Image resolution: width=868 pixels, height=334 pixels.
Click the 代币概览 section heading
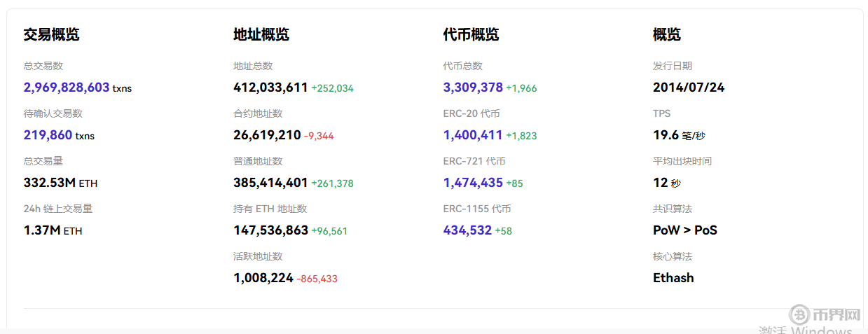[x=471, y=34]
